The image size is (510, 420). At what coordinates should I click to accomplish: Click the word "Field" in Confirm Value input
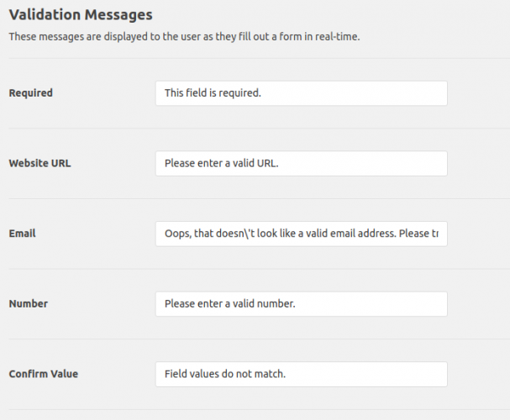176,374
